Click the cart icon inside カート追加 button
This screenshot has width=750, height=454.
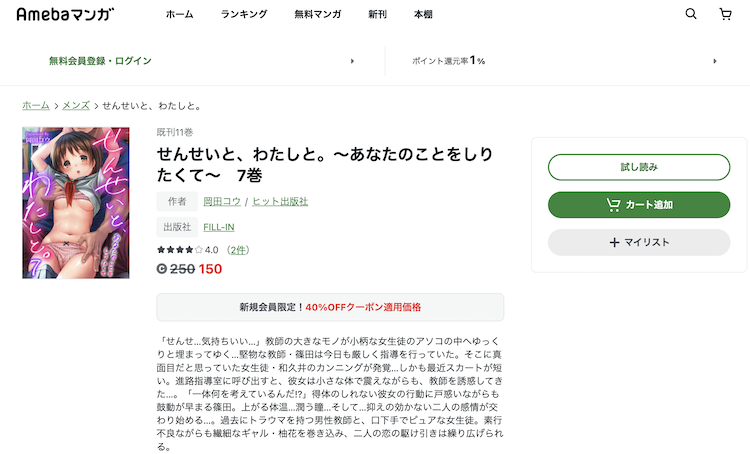coord(613,205)
